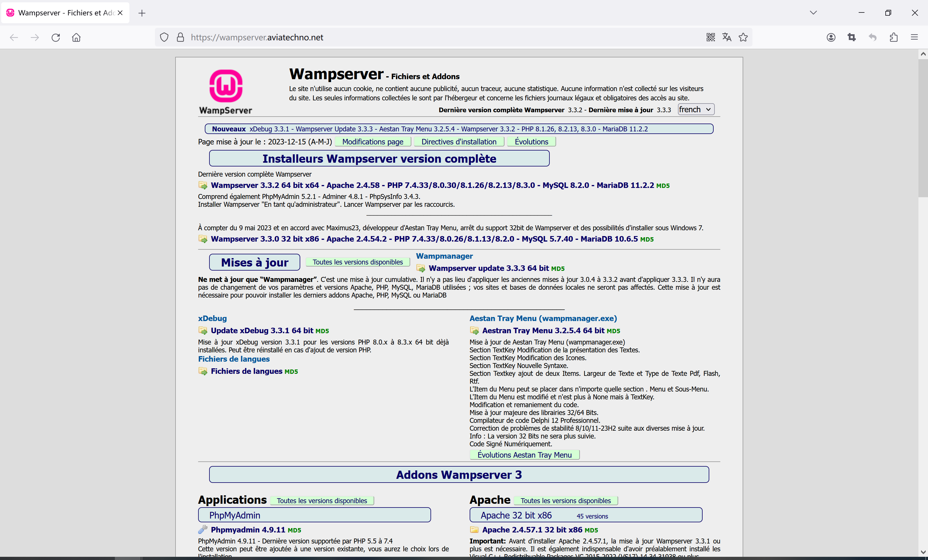Open the Modifications page tab
Screen dimensions: 928x560
pos(372,142)
